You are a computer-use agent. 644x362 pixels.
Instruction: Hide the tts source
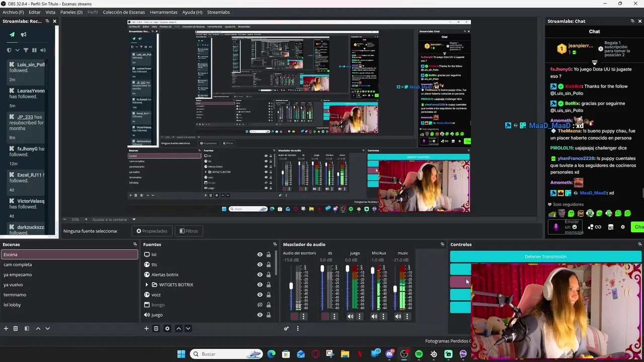pos(260,264)
